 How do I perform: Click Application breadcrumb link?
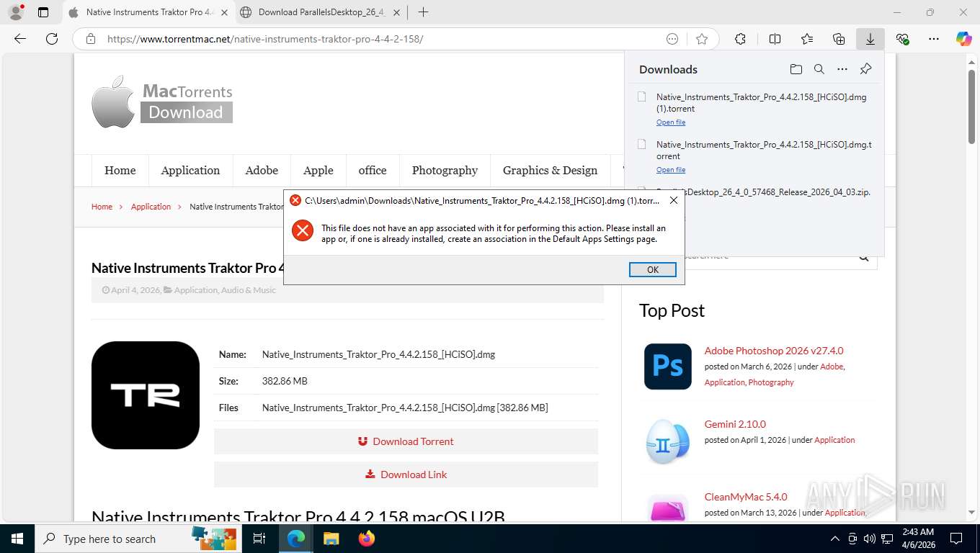pyautogui.click(x=151, y=207)
